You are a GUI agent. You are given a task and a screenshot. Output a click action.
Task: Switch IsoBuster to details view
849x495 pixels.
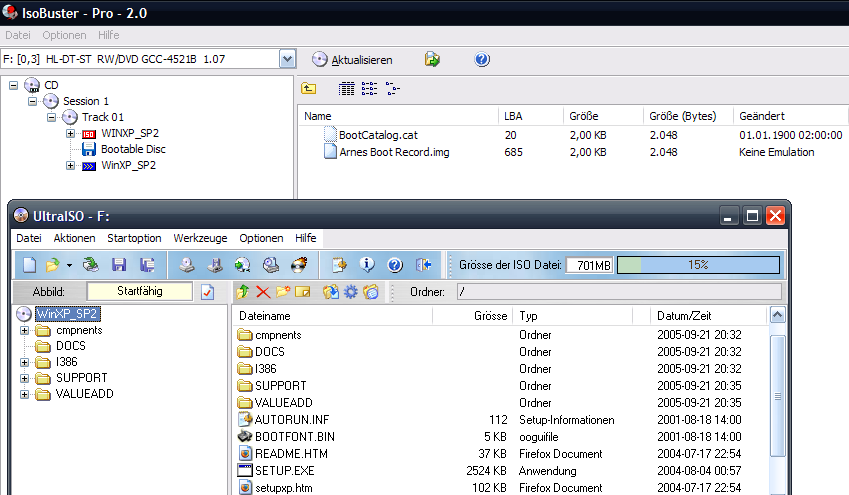(x=347, y=88)
